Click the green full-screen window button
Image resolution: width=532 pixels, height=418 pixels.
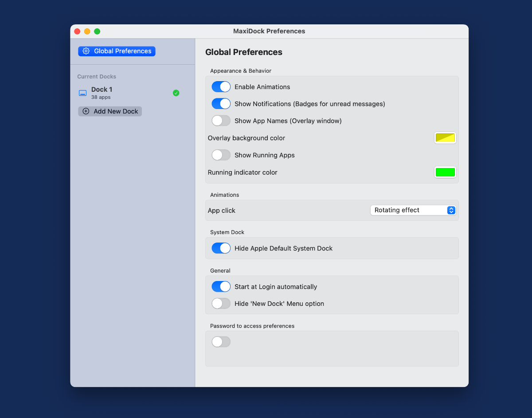[x=97, y=31]
